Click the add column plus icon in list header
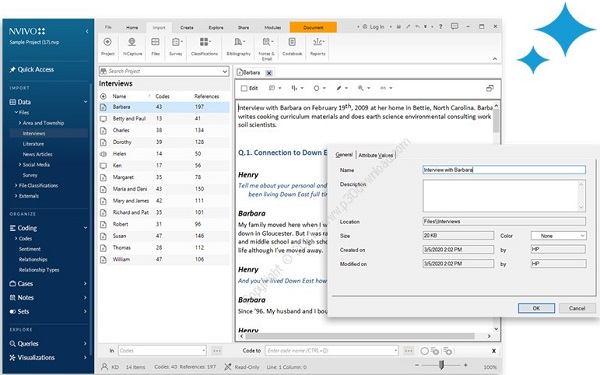The width and height of the screenshot is (600, 375). coord(103,96)
